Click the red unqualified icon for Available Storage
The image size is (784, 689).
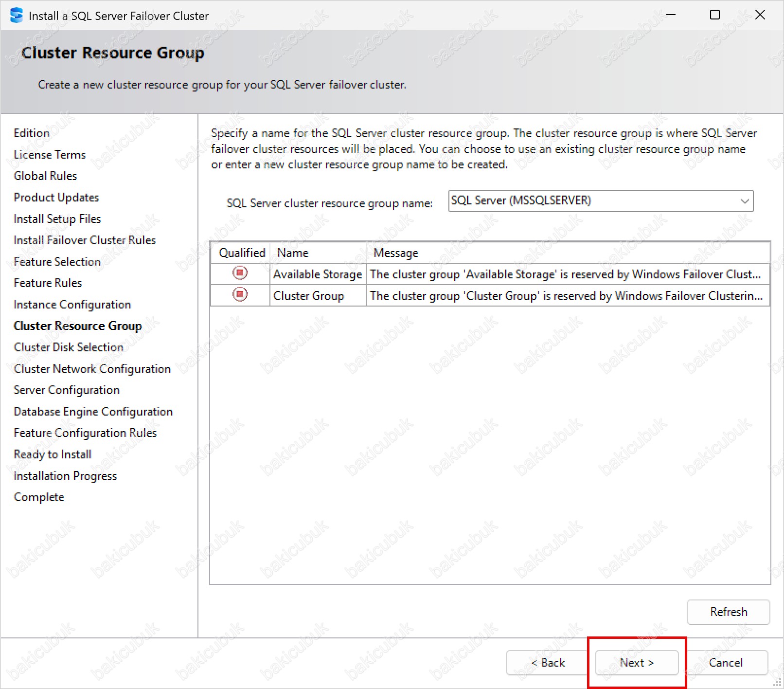coord(240,273)
